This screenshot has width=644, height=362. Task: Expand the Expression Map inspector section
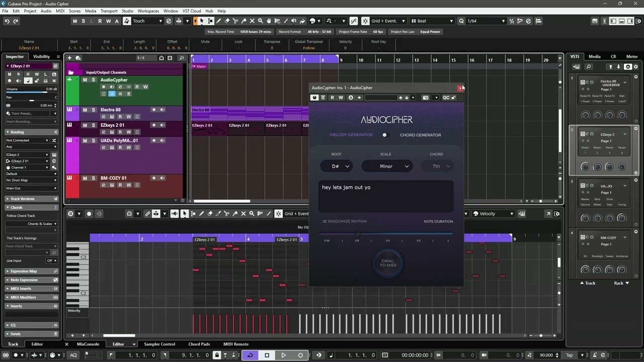[x=32, y=271]
